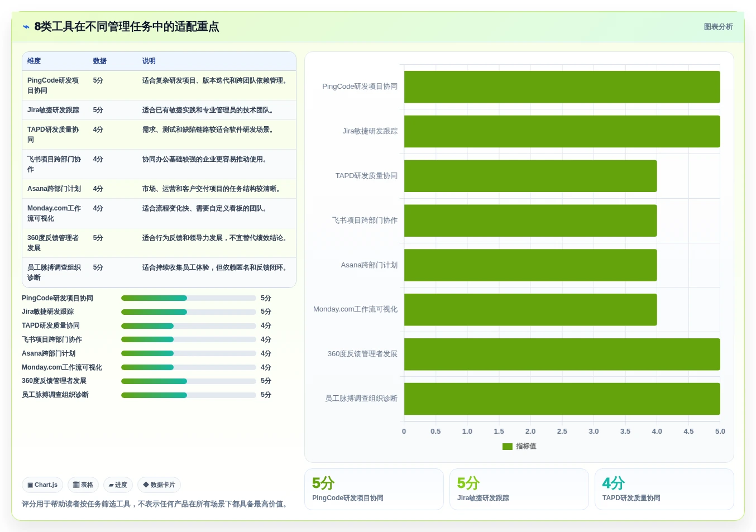This screenshot has width=756, height=532.
Task: Click the Asana跨部门计划 bar in the chart
Action: pyautogui.click(x=530, y=265)
